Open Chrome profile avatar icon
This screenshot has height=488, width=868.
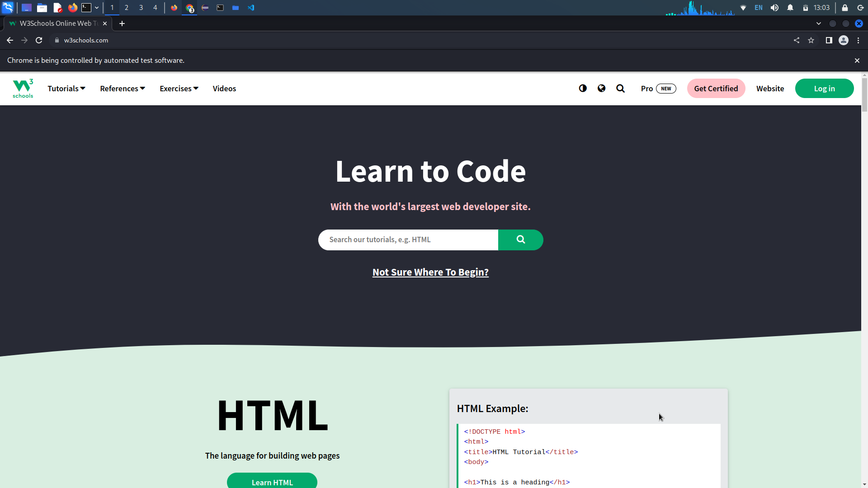tap(844, 40)
